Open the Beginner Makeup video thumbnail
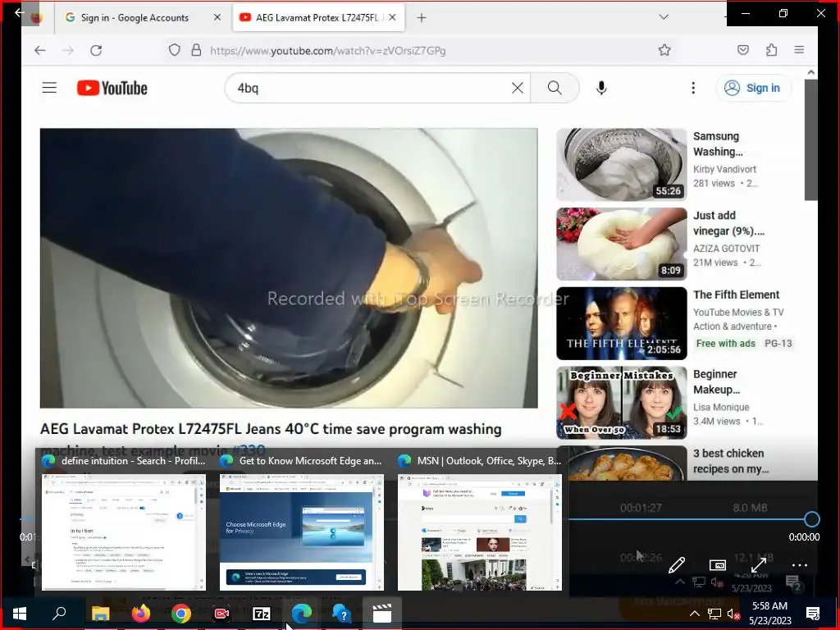 622,403
